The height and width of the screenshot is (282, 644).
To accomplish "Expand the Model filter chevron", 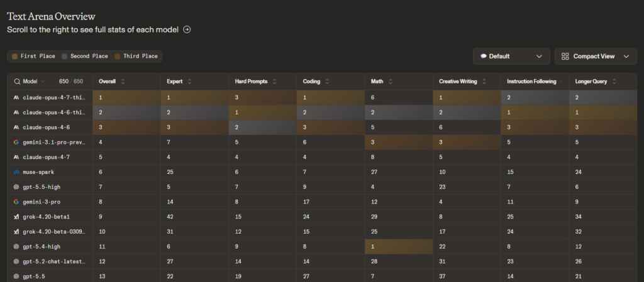I will point(42,82).
